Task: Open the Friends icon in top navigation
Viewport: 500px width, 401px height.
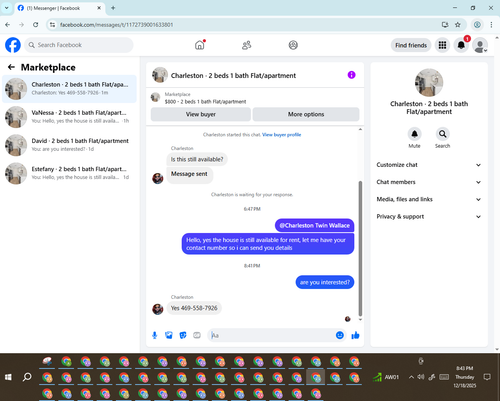Action: tap(246, 45)
